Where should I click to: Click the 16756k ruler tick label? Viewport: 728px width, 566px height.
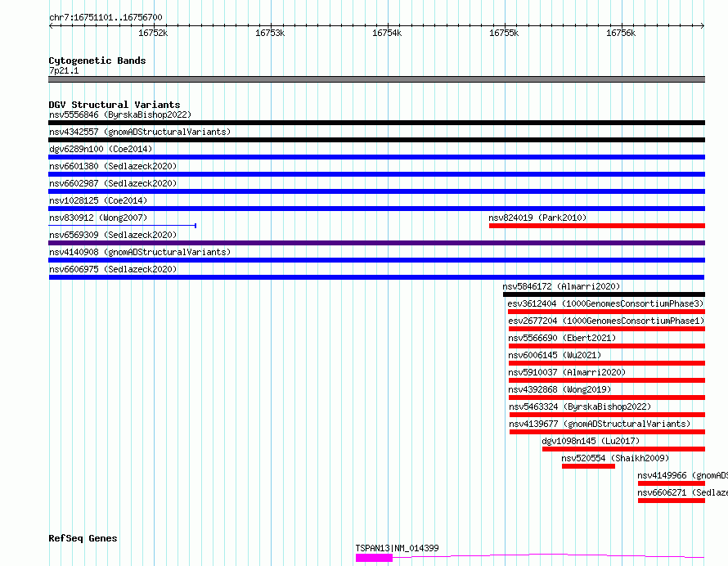click(621, 33)
